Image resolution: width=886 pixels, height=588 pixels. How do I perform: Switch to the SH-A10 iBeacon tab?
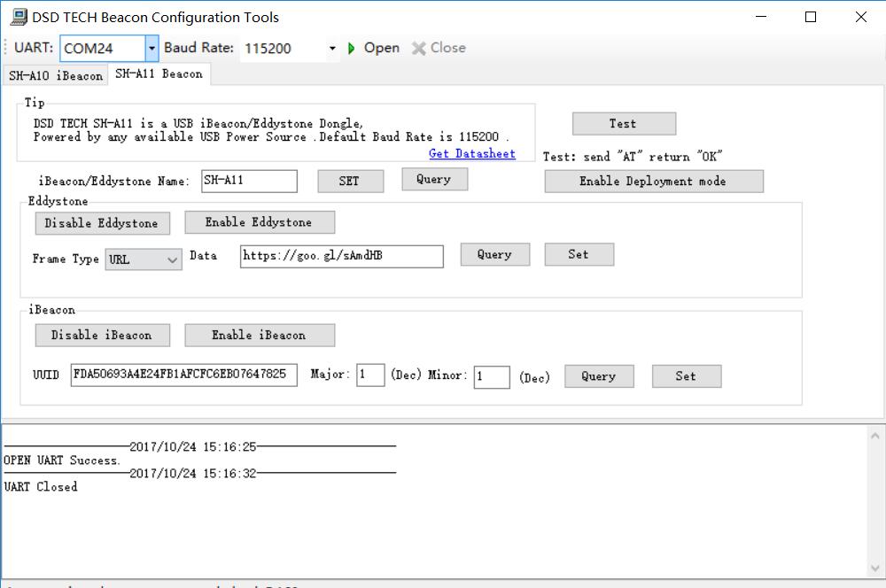coord(55,76)
